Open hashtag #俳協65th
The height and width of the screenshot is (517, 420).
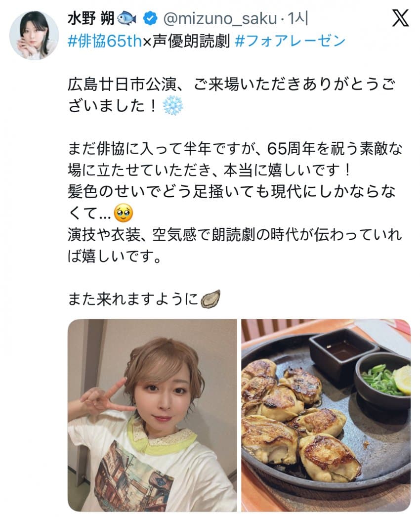click(x=104, y=41)
